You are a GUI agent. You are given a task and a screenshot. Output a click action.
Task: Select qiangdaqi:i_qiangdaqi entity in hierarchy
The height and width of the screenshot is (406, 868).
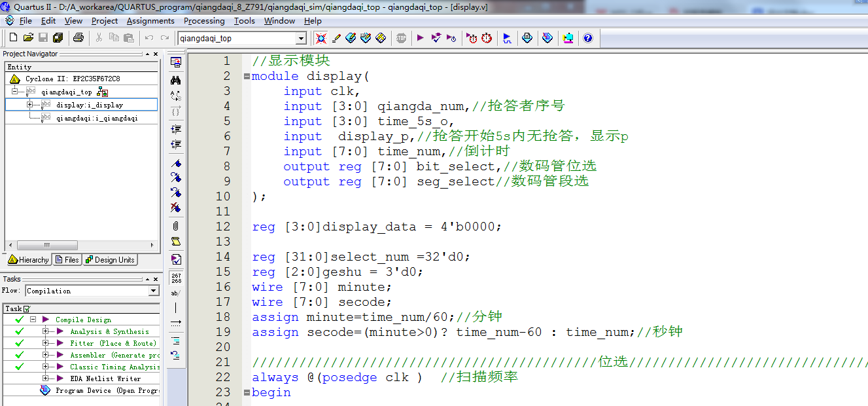coord(96,119)
